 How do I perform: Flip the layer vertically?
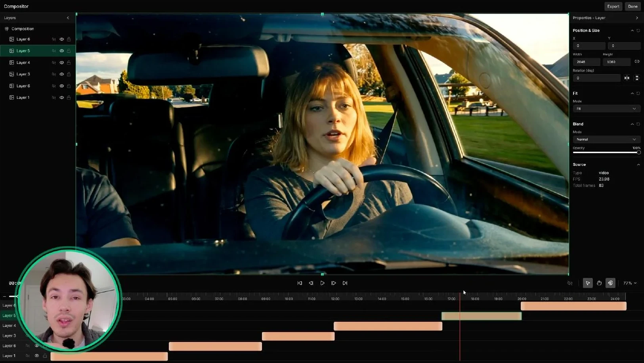(637, 78)
